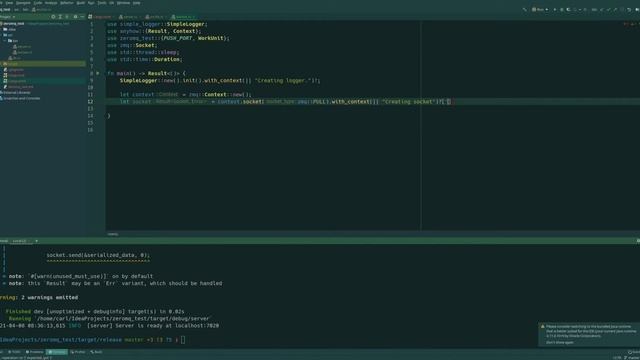Select the zeromq_test project root

pos(13,24)
